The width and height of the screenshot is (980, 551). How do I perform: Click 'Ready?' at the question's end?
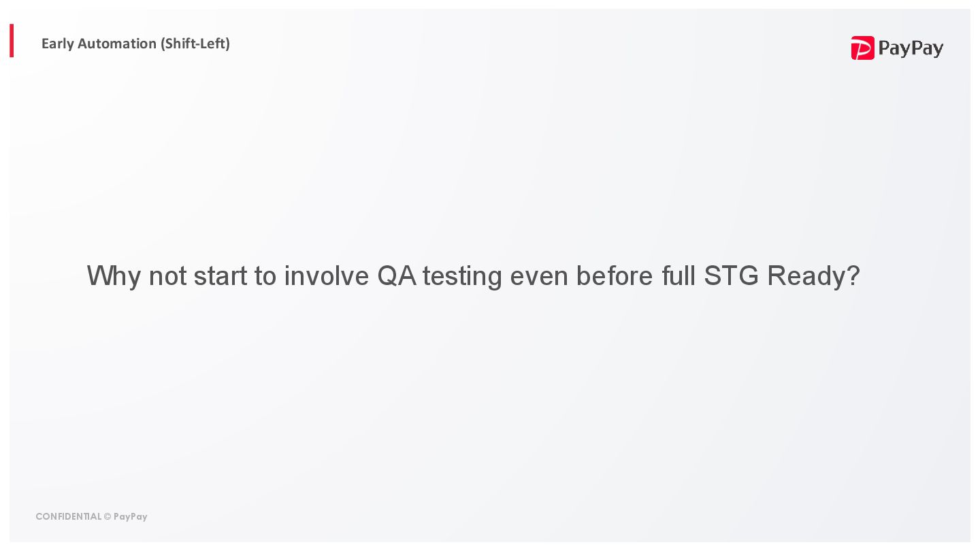[814, 276]
